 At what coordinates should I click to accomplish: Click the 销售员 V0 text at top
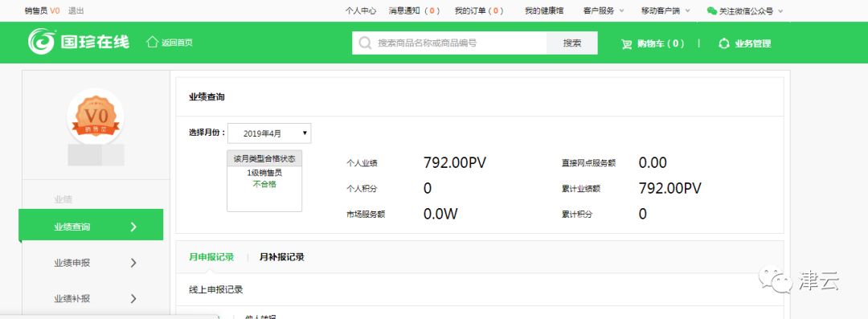[42, 10]
